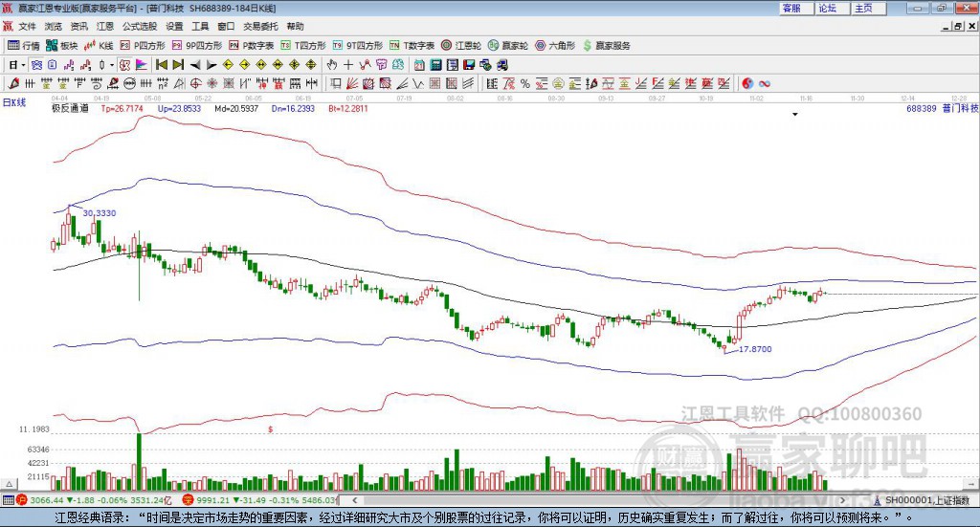Image resolution: width=980 pixels, height=527 pixels.
Task: Open the 板块 sector view
Action: coord(62,46)
